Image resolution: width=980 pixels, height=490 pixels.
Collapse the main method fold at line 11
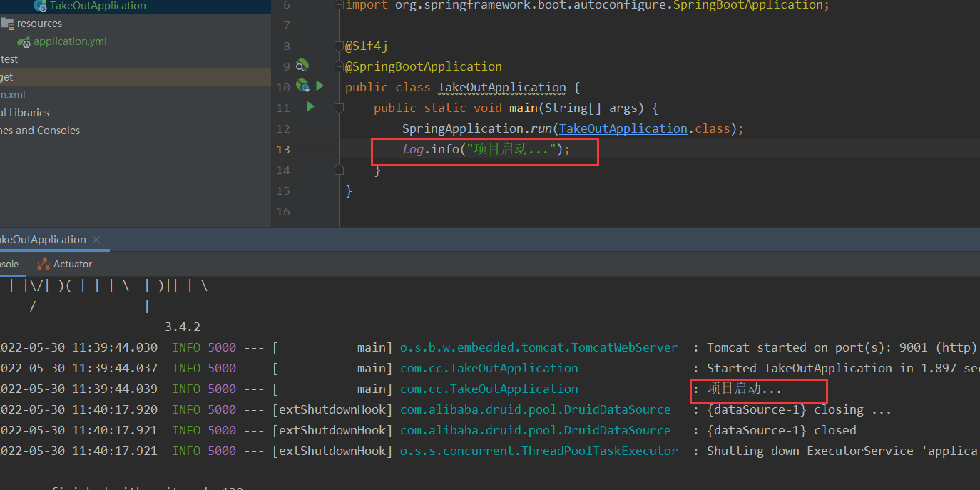pyautogui.click(x=340, y=108)
